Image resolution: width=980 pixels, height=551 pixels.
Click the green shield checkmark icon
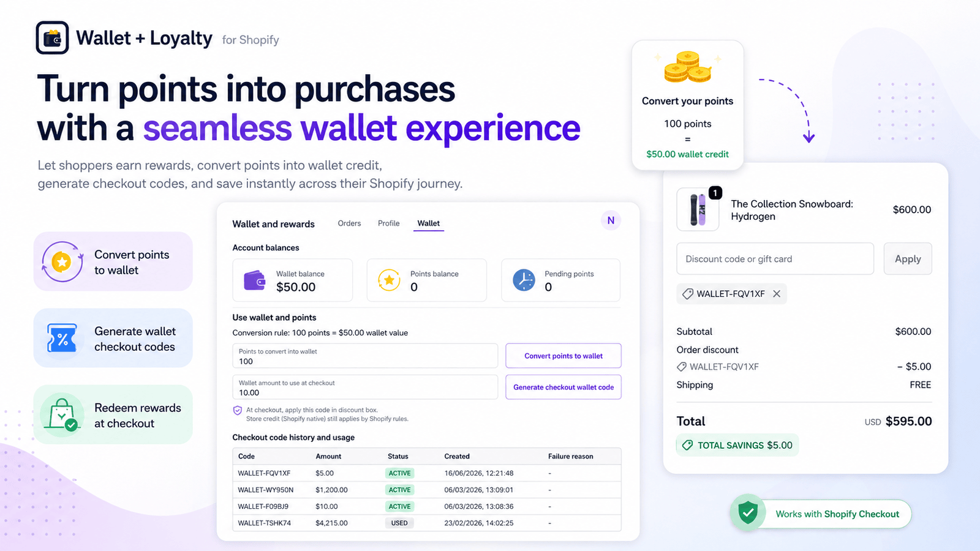click(748, 512)
